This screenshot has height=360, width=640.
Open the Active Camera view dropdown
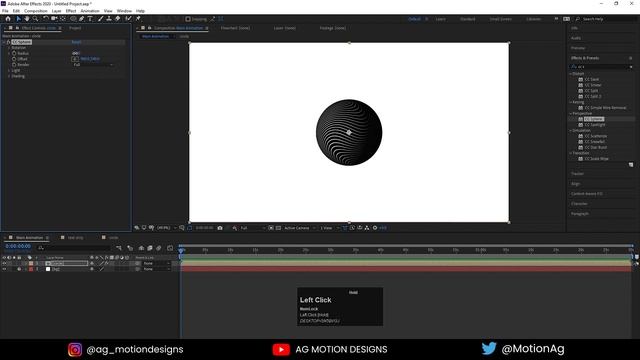click(300, 228)
